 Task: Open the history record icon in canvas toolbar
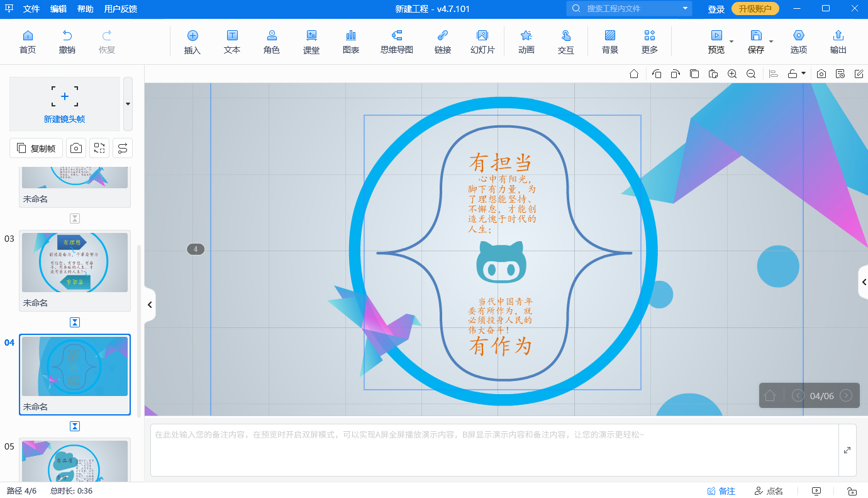click(x=840, y=74)
